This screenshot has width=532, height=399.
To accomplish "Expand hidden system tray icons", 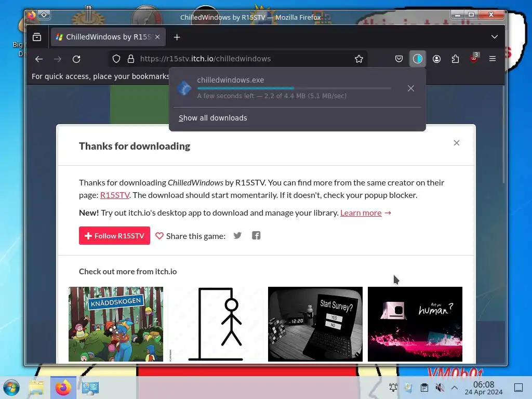I will [x=455, y=387].
